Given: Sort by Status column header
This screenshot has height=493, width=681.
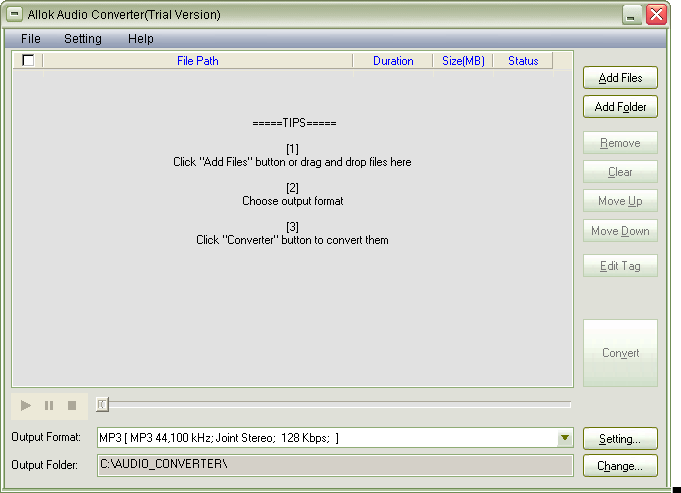Looking at the screenshot, I should point(523,60).
